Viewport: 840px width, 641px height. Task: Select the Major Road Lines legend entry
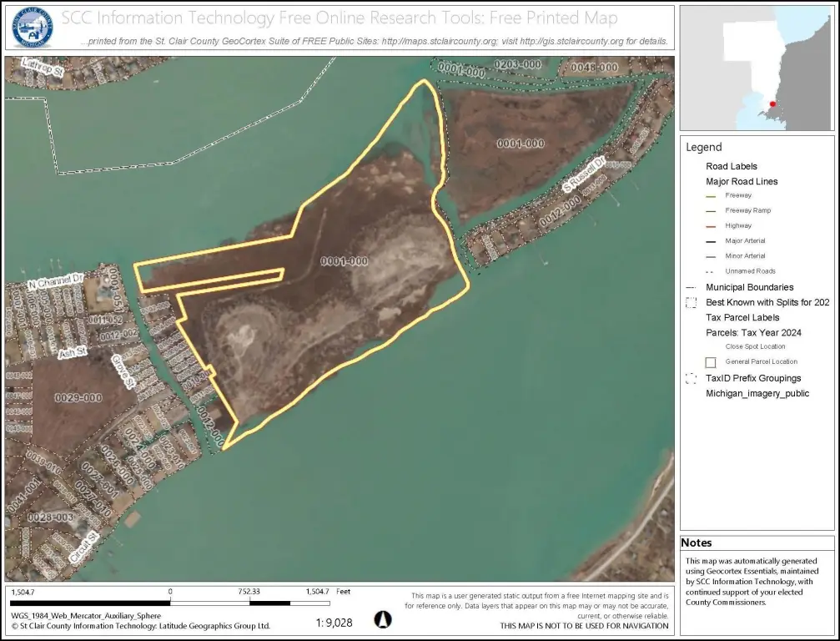tap(742, 181)
